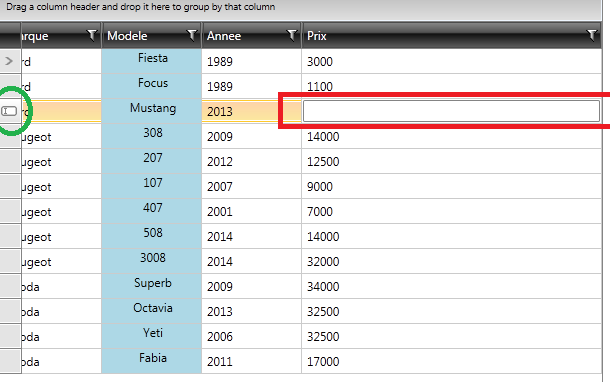
Task: Click the 7000 price cell
Action: 451,211
